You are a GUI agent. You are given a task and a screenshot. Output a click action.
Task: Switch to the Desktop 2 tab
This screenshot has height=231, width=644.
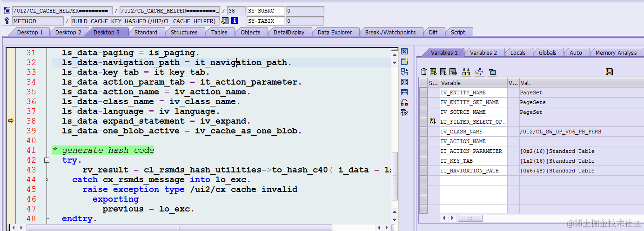tap(68, 32)
